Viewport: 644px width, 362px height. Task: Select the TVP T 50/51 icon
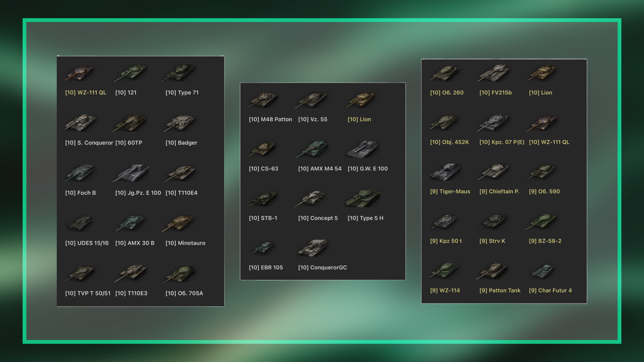(x=80, y=274)
